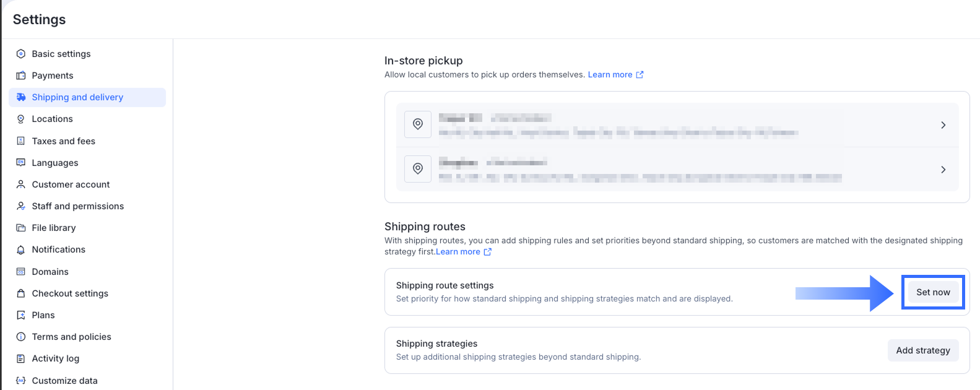Click the Activity log icon

coord(20,358)
